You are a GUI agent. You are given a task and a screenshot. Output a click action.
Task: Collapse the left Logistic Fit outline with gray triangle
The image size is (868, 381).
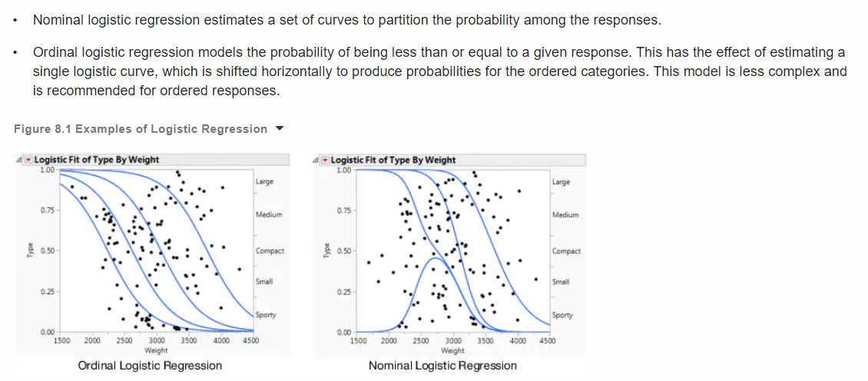[x=19, y=160]
